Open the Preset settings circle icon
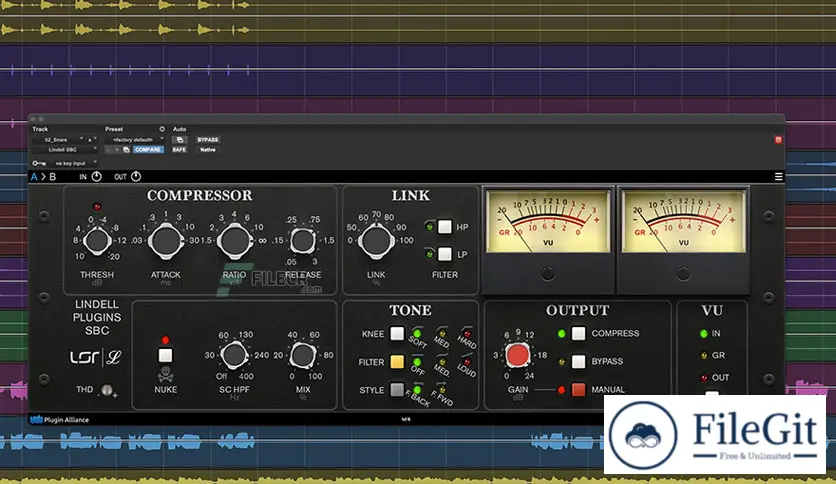836x484 pixels. coord(162,129)
